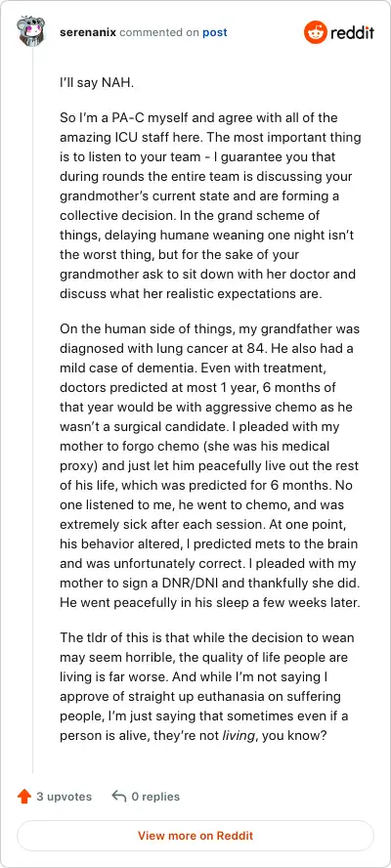
Task: Click the gray "commented on" text
Action: point(159,32)
